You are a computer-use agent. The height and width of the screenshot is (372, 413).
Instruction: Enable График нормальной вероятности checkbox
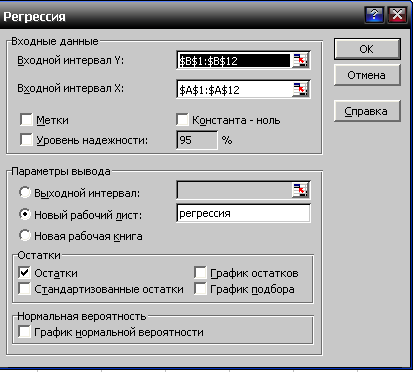[24, 332]
